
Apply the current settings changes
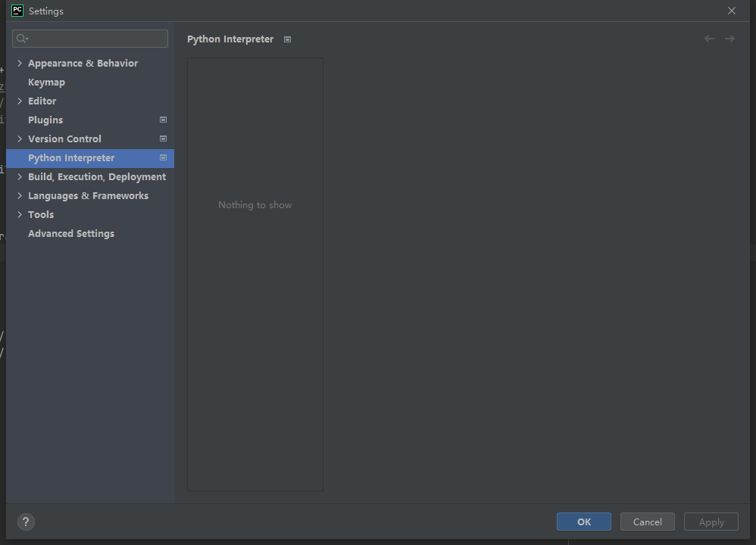(x=711, y=522)
